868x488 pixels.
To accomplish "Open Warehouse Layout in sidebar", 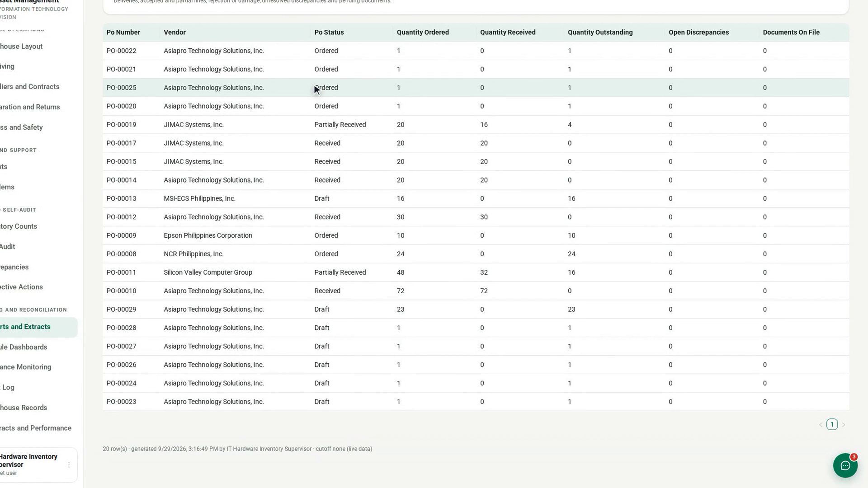I will pos(21,47).
